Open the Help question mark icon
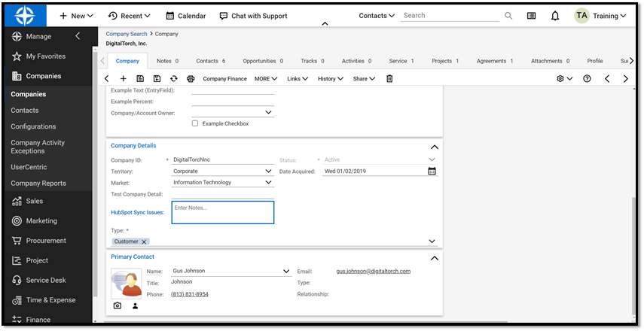 [x=587, y=79]
